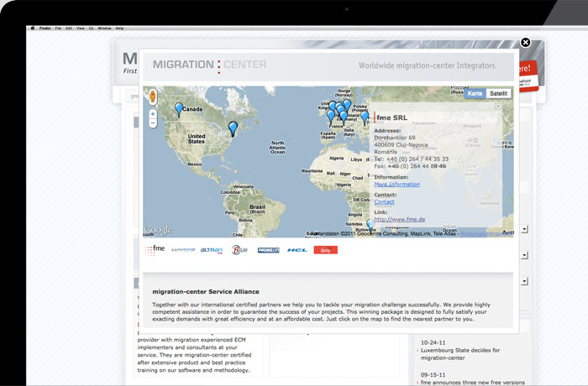Open the Luxembourg State news item in background page

pyautogui.click(x=460, y=354)
